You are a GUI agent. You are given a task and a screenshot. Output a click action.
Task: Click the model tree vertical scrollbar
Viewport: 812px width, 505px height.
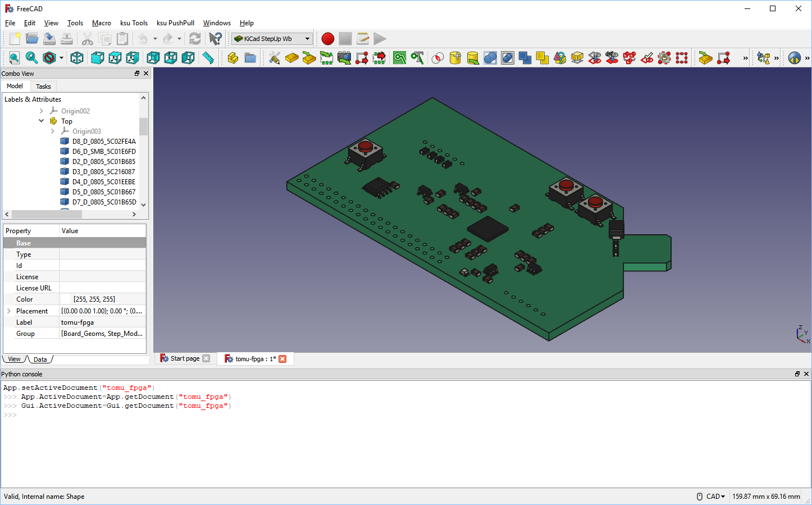(143, 126)
